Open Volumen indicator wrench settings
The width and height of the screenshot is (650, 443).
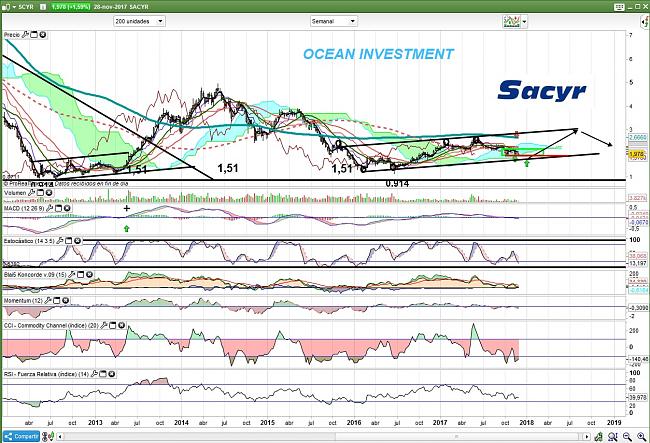pyautogui.click(x=32, y=193)
